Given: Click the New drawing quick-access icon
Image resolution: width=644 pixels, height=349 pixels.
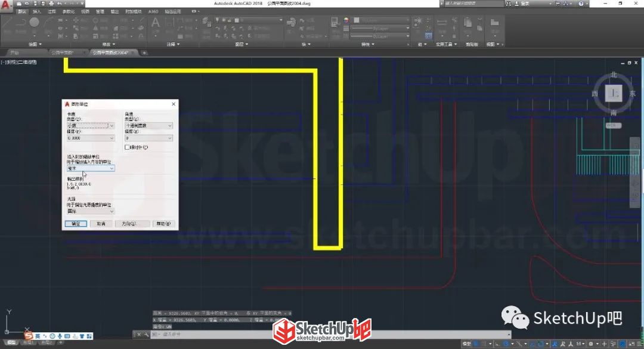Looking at the screenshot, I should (19, 4).
